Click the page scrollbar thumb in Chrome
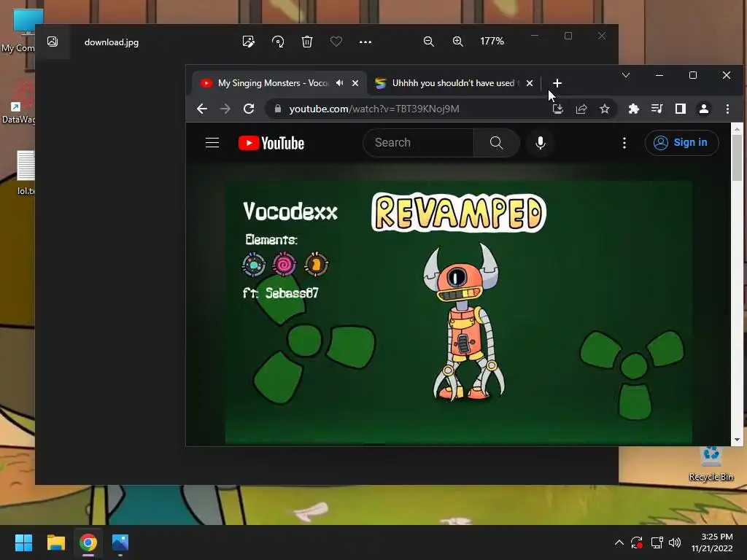The width and height of the screenshot is (747, 560). tap(737, 158)
